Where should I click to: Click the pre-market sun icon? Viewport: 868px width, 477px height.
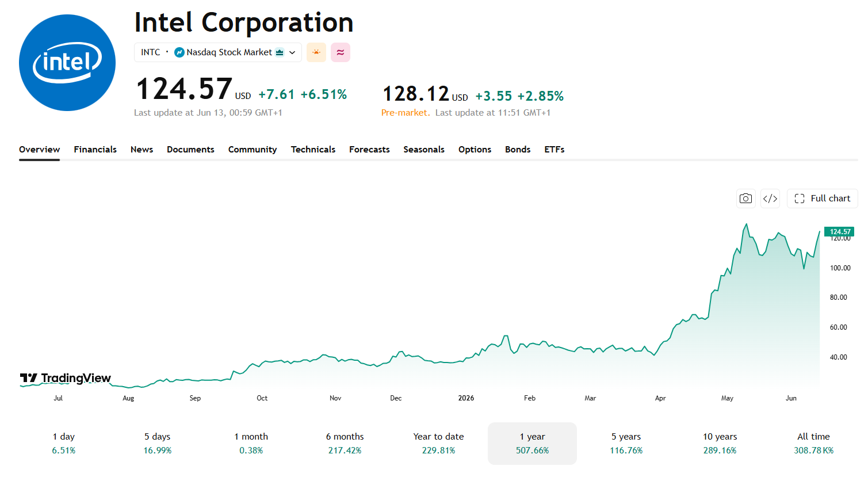(x=316, y=52)
